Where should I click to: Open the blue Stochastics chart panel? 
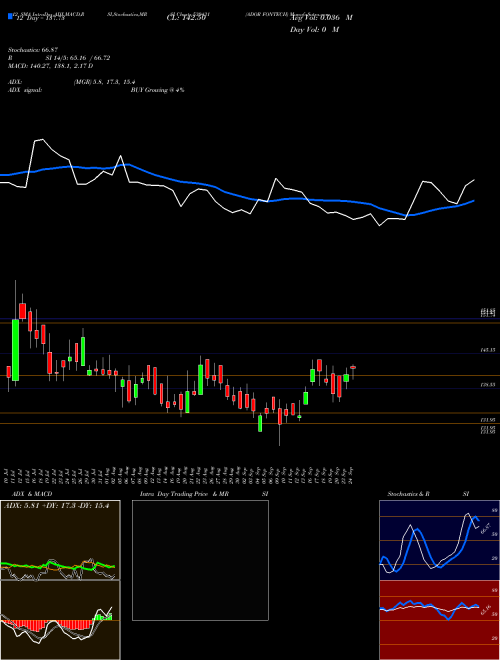click(439, 540)
